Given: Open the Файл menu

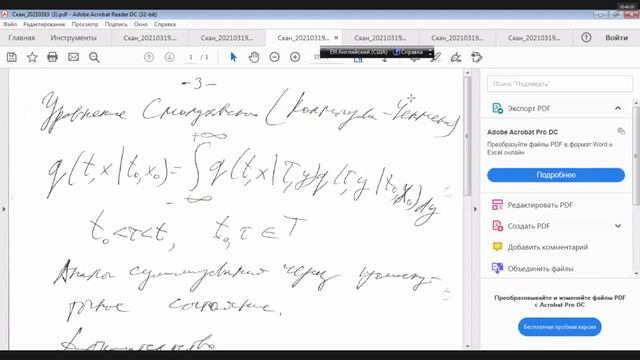Looking at the screenshot, I should click(x=10, y=24).
